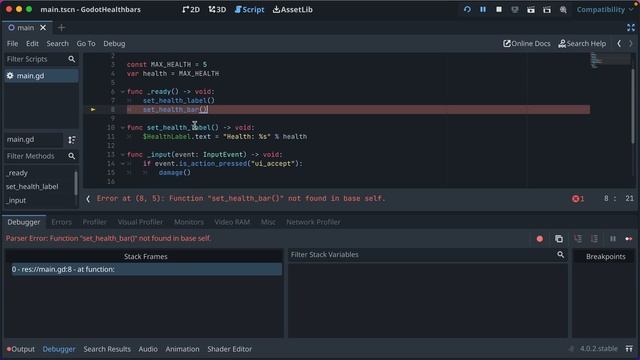Toggle scripts panel with left chevron
This screenshot has height=360, width=640.
tap(88, 199)
